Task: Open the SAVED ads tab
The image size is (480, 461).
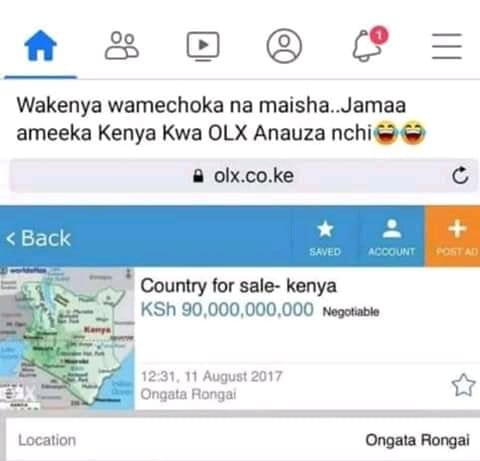Action: pyautogui.click(x=325, y=238)
